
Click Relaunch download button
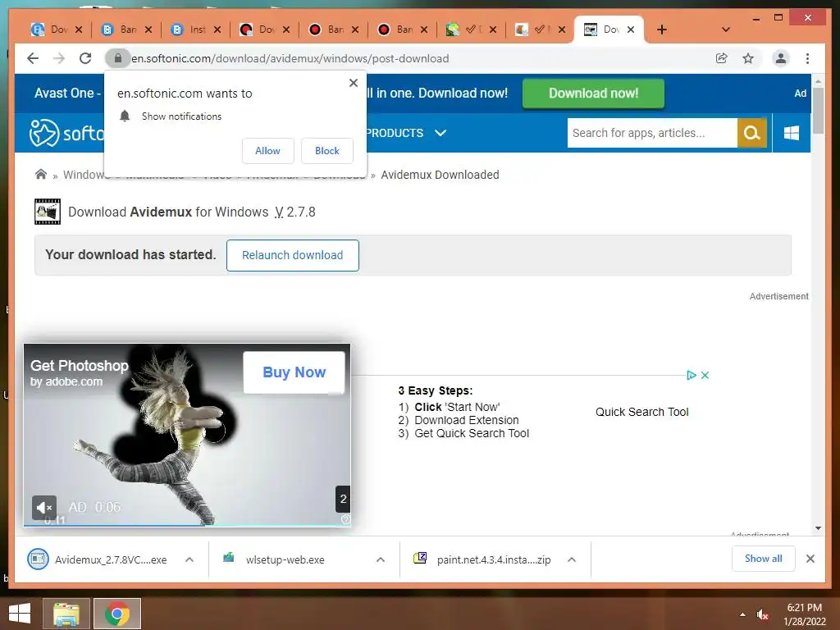point(293,255)
